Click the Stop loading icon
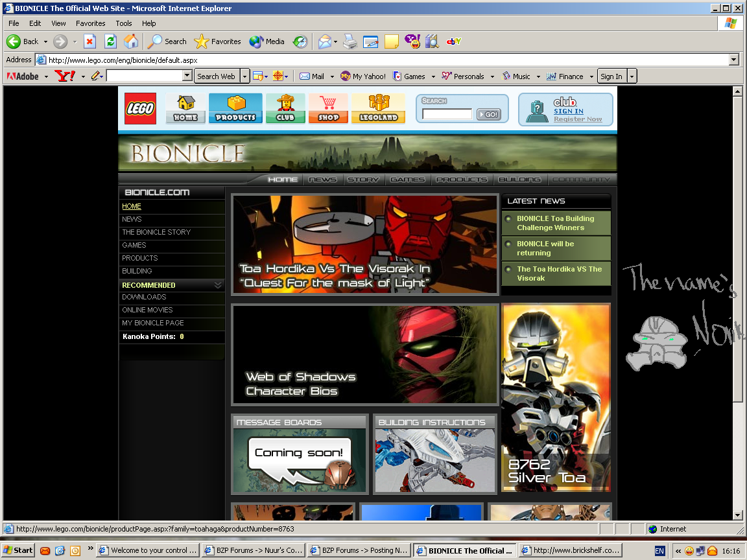This screenshot has width=747, height=560. coord(89,41)
